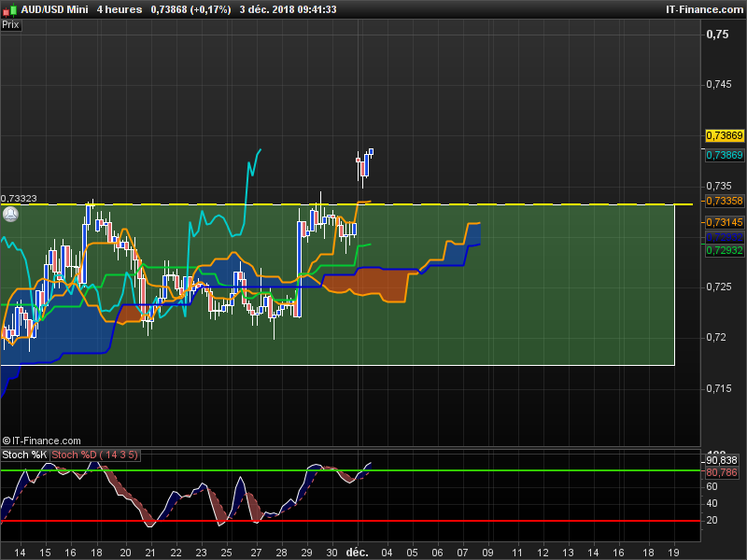
Task: Click date 23 on the time axis
Action: point(201,553)
